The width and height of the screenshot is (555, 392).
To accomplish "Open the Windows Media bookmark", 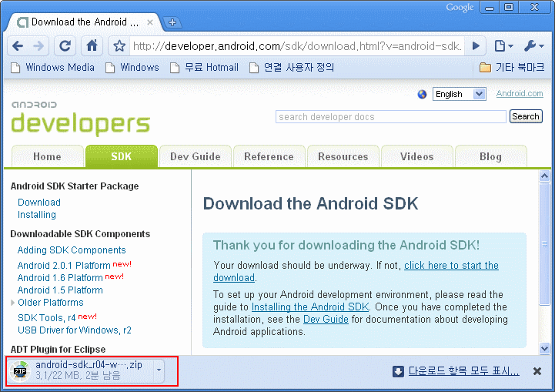I will 53,67.
